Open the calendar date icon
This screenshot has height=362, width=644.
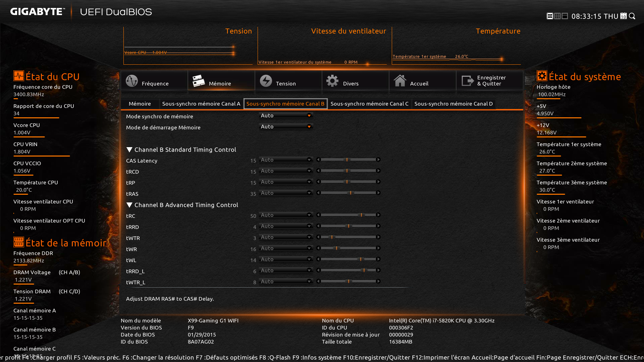624,16
